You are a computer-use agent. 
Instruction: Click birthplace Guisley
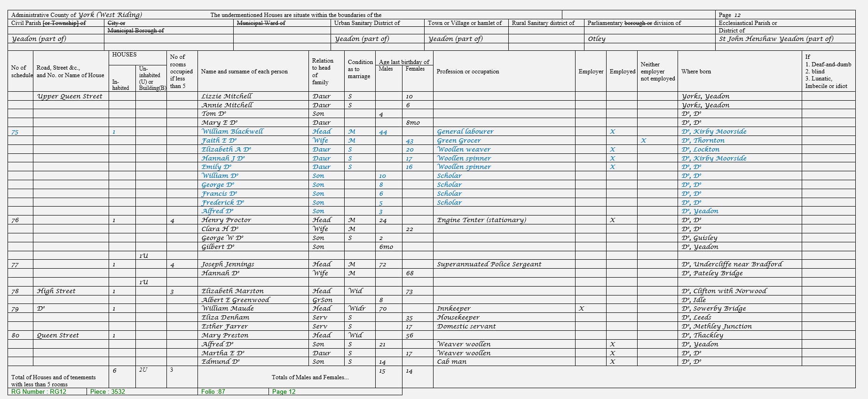pyautogui.click(x=705, y=238)
